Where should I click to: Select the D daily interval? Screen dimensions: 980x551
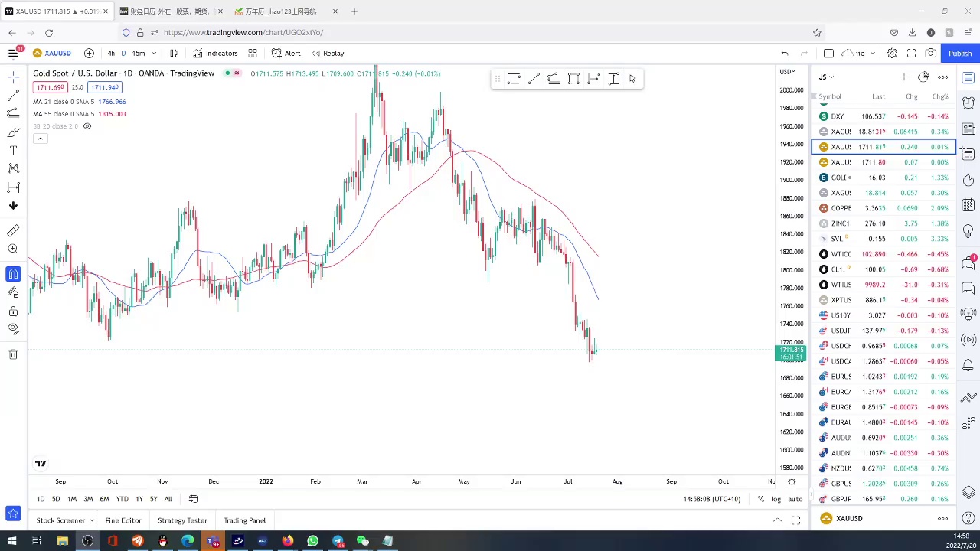123,53
